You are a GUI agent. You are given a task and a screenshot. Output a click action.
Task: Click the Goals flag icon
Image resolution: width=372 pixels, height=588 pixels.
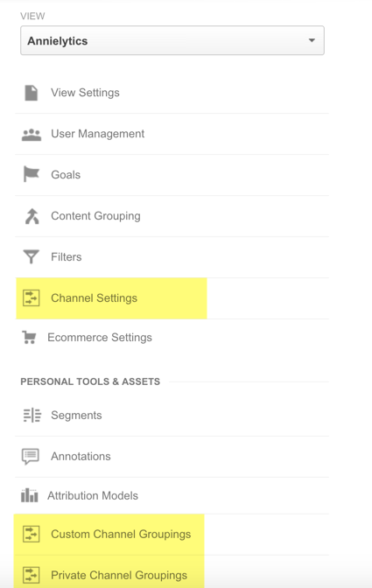click(x=32, y=174)
